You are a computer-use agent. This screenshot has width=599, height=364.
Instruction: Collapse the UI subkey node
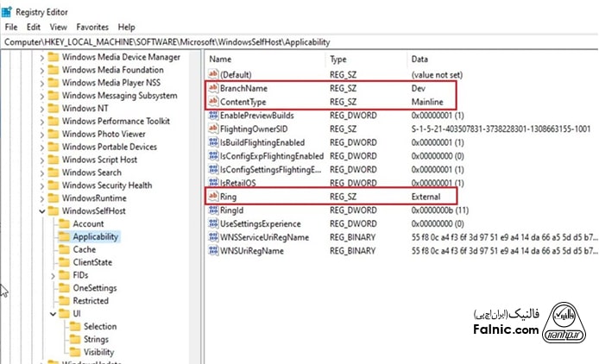(x=53, y=314)
